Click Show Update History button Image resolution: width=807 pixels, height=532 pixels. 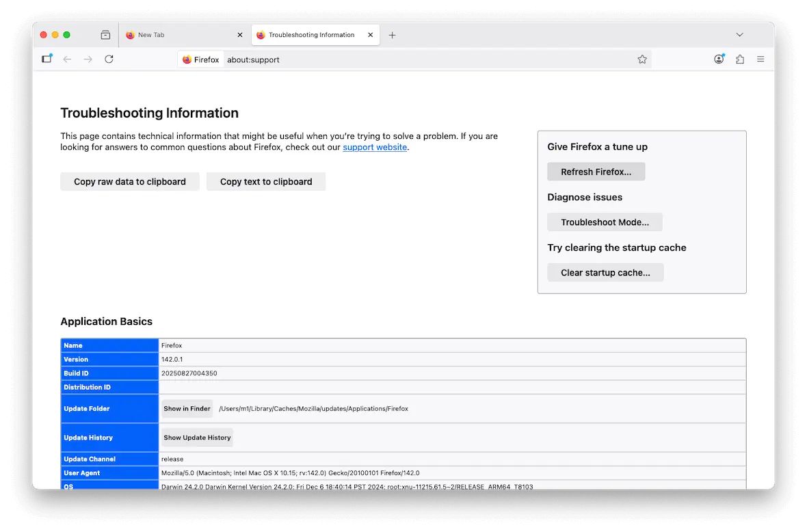coord(197,438)
